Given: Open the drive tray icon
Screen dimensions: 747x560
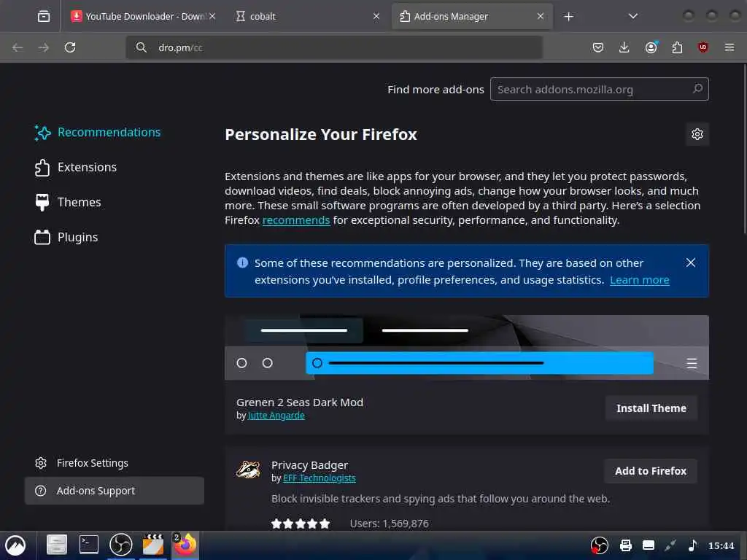Looking at the screenshot, I should (649, 545).
